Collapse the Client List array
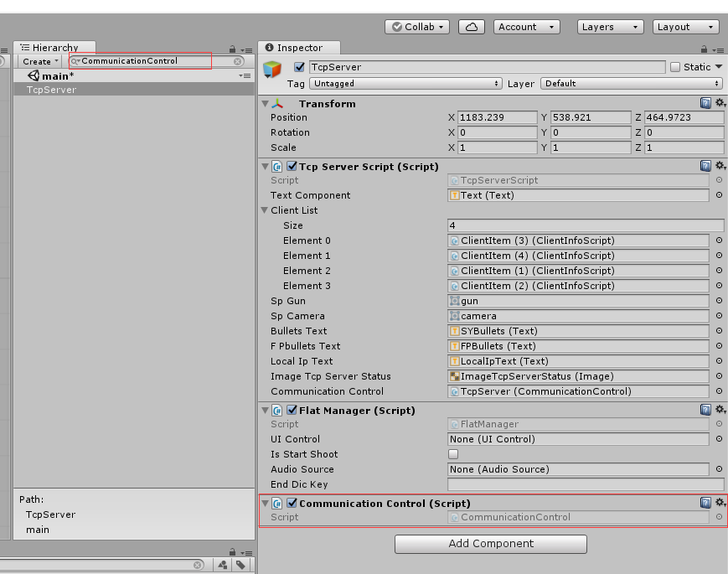728x574 pixels. point(265,210)
